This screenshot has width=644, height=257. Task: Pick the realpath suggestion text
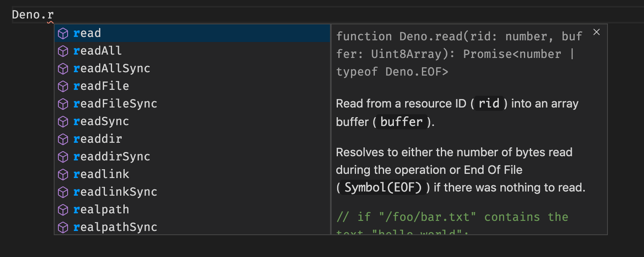click(102, 210)
